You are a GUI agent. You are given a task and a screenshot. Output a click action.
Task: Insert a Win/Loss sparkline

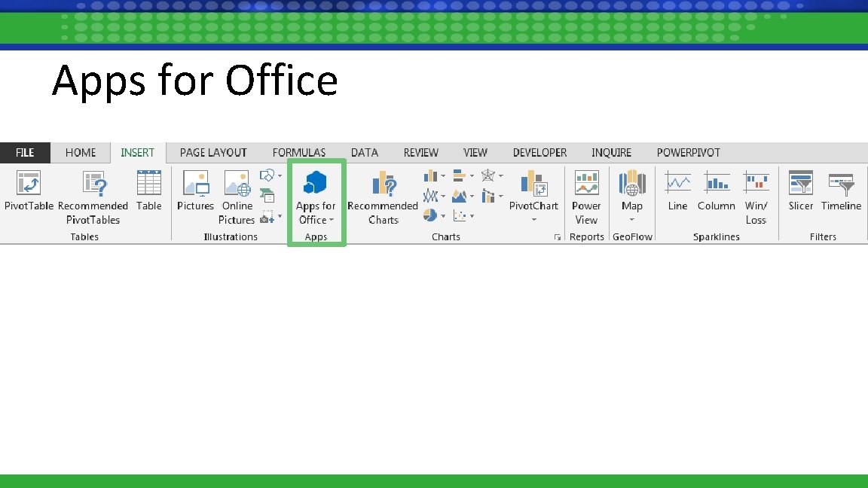pos(756,197)
